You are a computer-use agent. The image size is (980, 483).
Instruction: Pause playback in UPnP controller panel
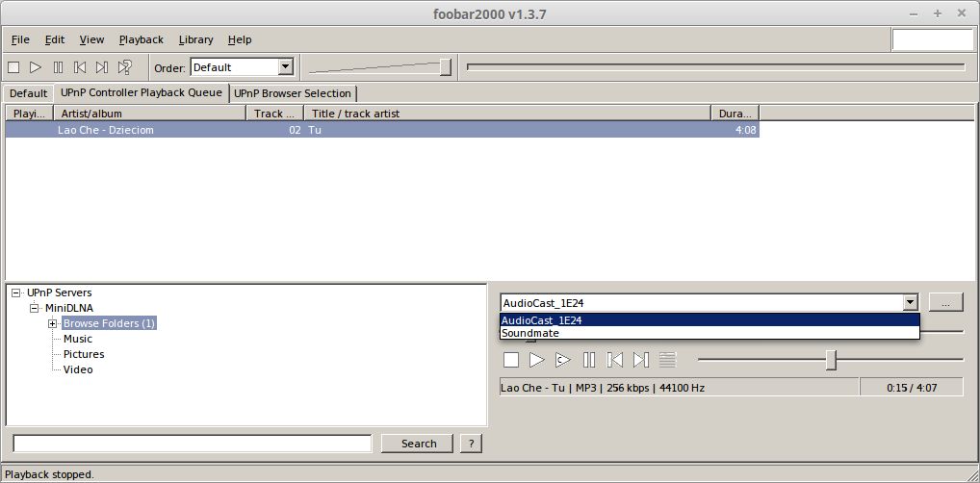pyautogui.click(x=589, y=360)
